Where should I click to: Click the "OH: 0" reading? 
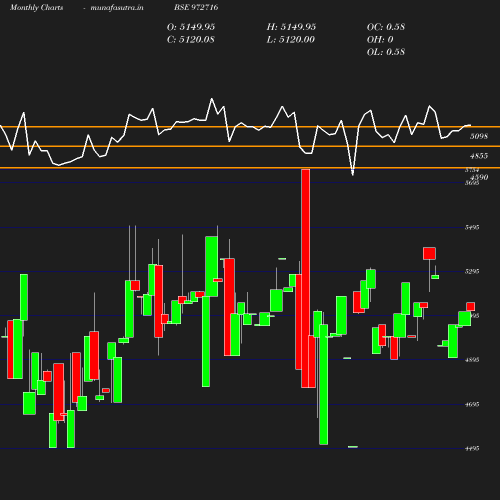pyautogui.click(x=380, y=40)
